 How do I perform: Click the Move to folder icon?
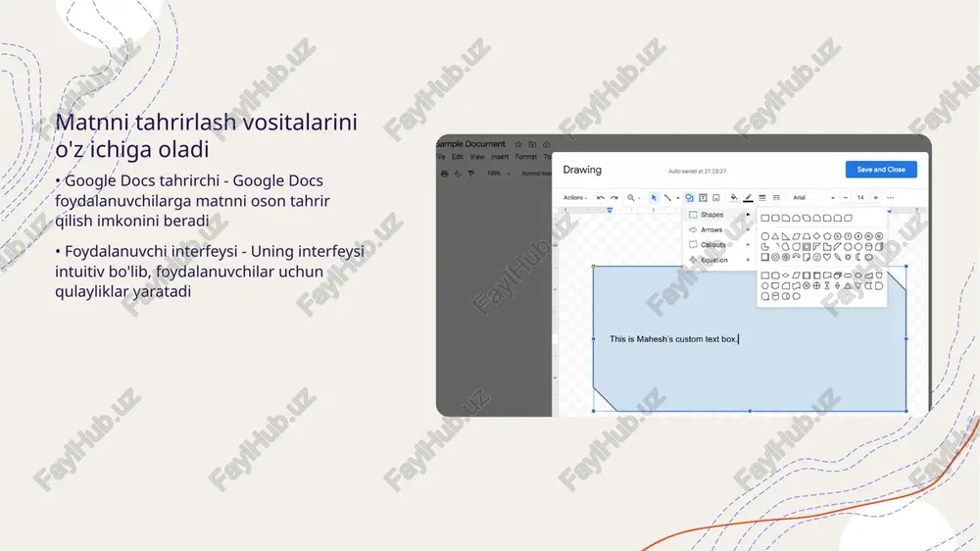pos(532,144)
